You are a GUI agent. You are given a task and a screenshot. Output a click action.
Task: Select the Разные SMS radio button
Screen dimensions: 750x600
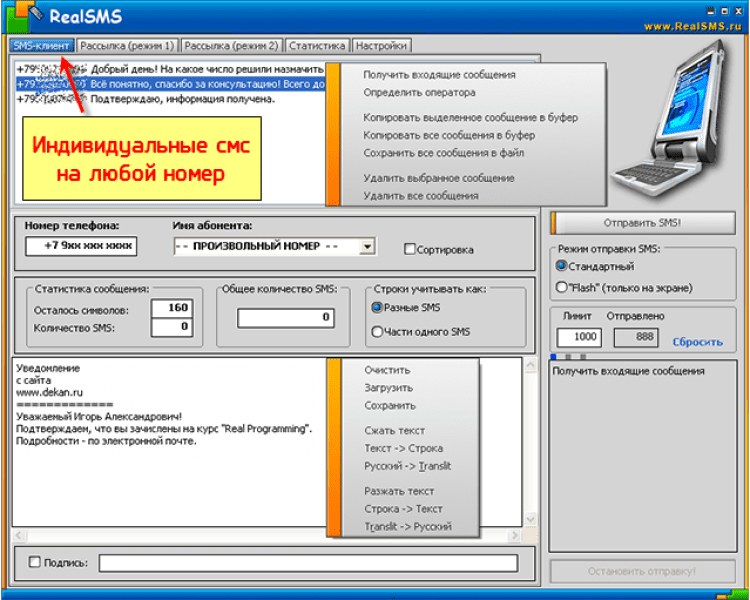tap(377, 308)
